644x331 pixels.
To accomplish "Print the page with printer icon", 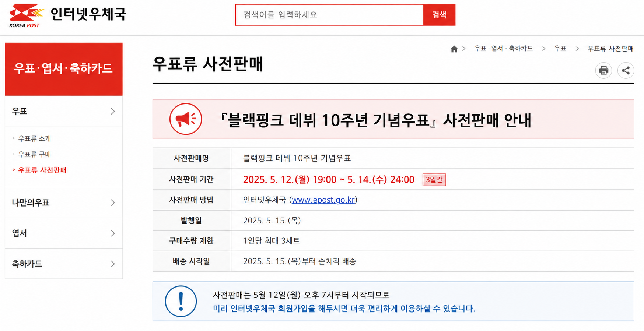I will (603, 70).
